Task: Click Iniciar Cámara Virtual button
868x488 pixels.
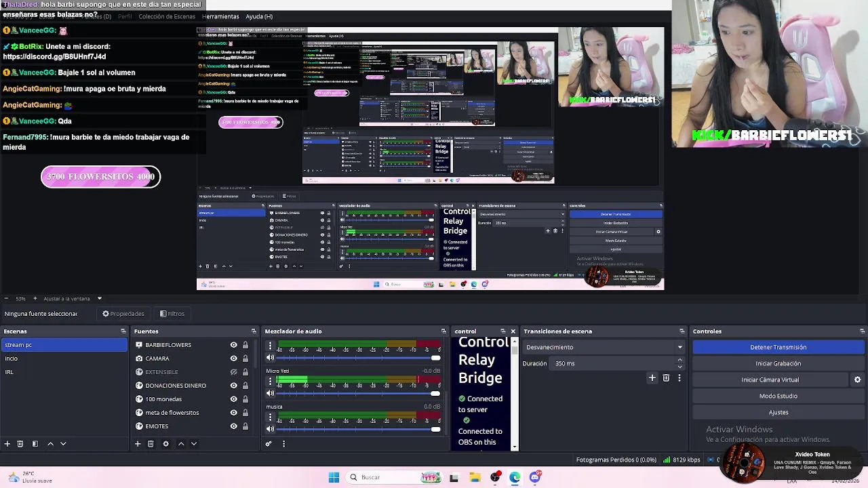Action: [x=770, y=380]
